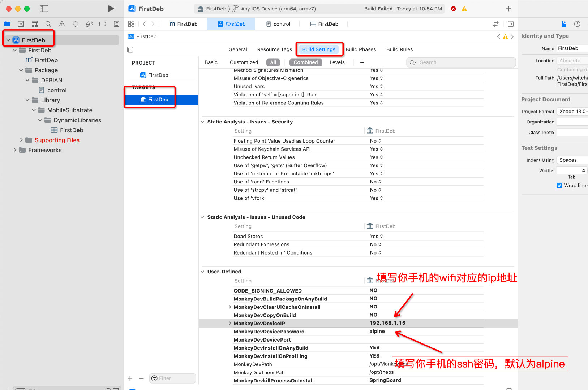Expand MonkeyDevClearUiCacheOnInstall setting
The image size is (588, 390).
point(230,307)
